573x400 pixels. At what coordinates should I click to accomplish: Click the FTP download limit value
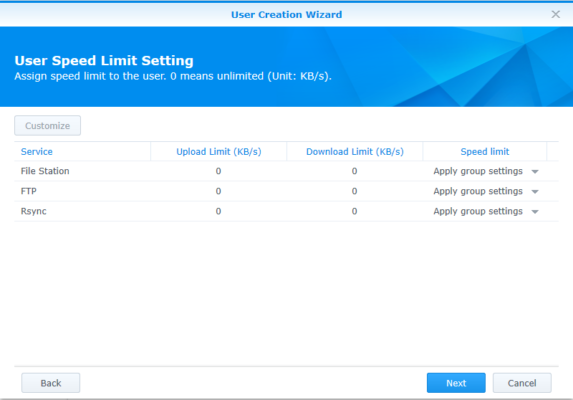click(354, 191)
